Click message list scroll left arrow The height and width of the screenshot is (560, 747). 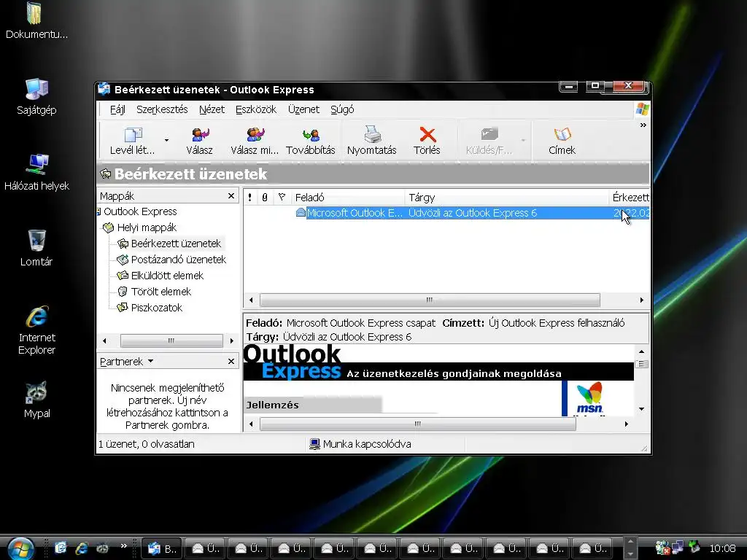click(251, 300)
